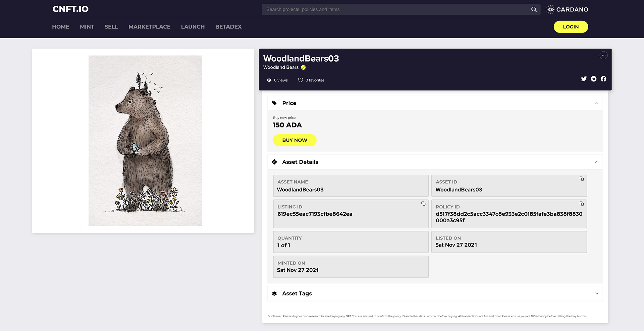
Task: Copy the Policy ID value
Action: point(582,204)
